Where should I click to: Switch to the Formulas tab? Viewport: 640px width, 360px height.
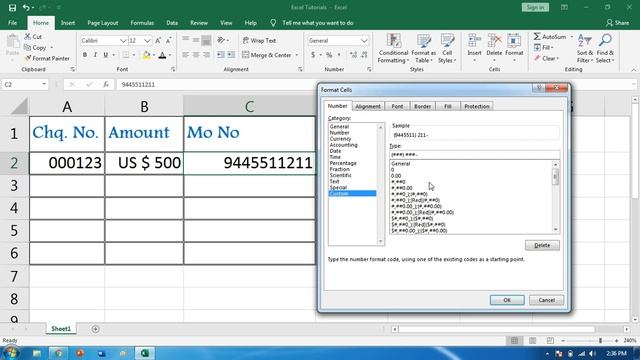point(142,23)
